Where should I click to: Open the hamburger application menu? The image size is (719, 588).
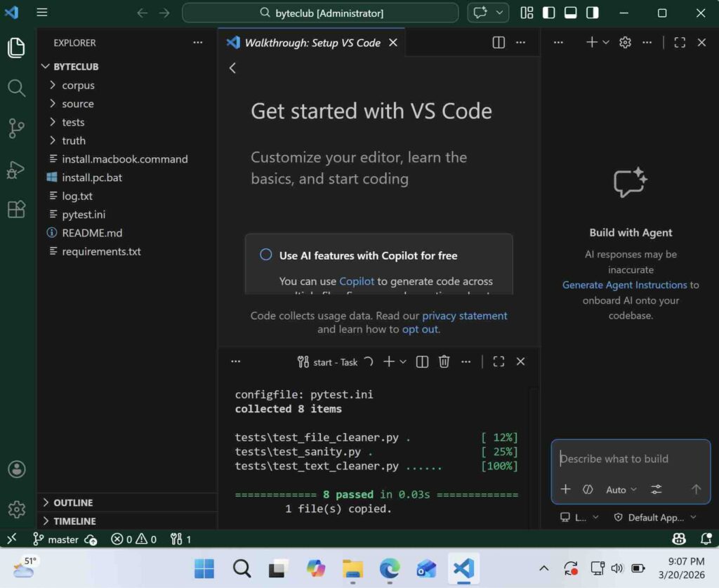pos(42,13)
